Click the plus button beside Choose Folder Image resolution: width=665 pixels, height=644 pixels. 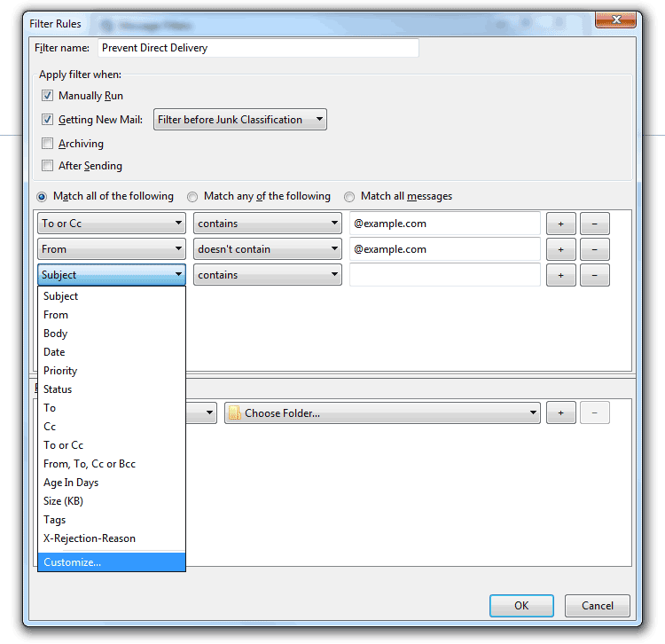pyautogui.click(x=560, y=412)
